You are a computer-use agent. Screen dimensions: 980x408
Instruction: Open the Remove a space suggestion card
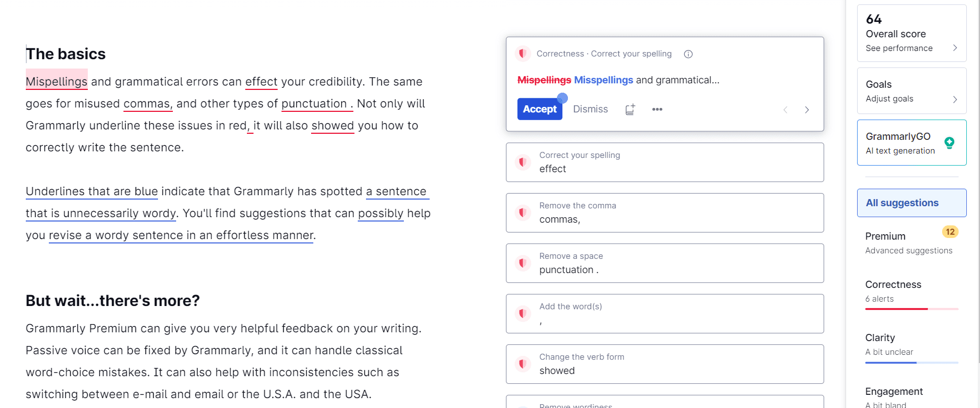coord(664,263)
